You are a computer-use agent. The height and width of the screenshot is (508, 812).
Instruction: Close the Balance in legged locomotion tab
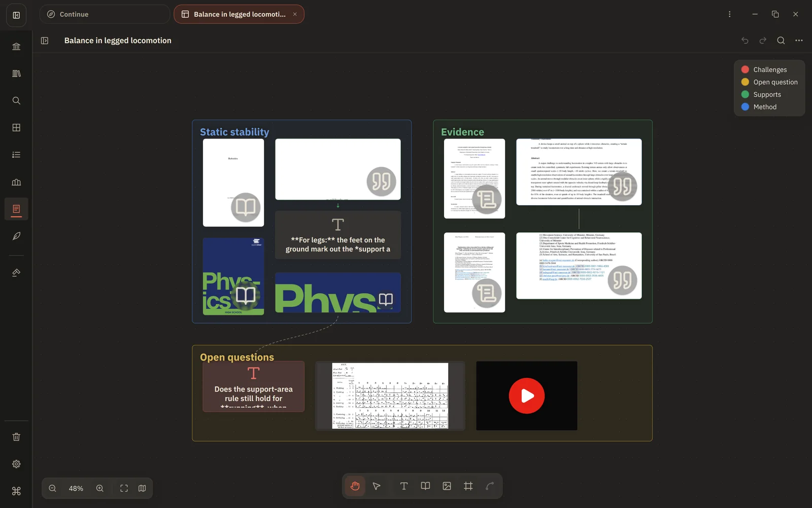tap(295, 14)
